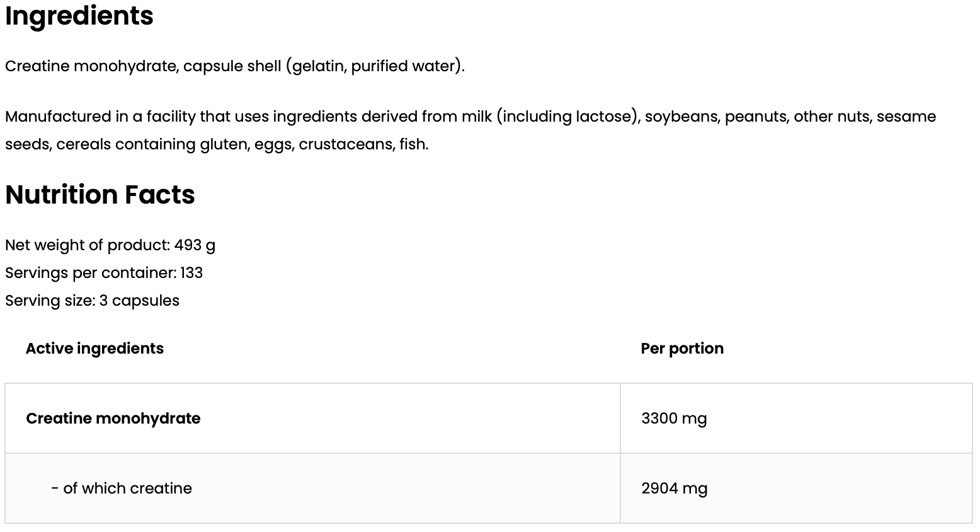The width and height of the screenshot is (980, 532).
Task: Click the 3300 mg table value
Action: [x=674, y=419]
